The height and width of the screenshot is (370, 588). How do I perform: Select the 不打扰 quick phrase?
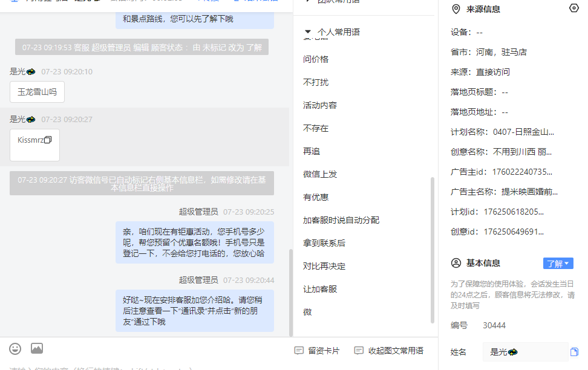click(316, 82)
